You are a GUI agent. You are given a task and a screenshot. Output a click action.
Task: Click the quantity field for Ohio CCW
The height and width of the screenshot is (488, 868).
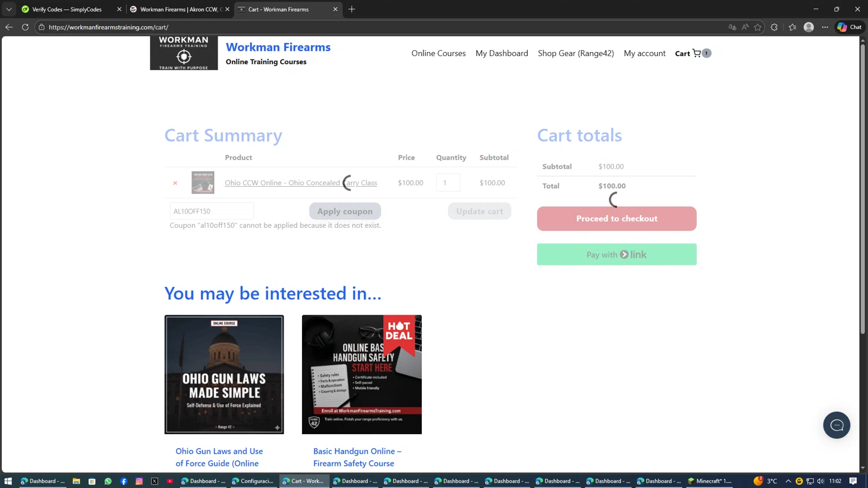pyautogui.click(x=448, y=183)
